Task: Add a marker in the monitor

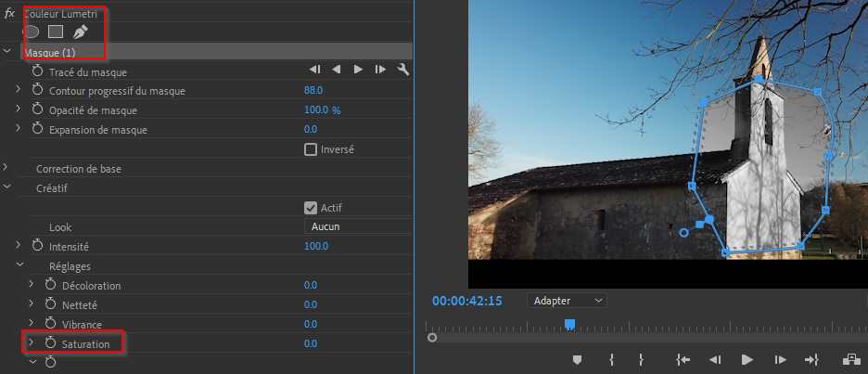Action: pyautogui.click(x=577, y=359)
